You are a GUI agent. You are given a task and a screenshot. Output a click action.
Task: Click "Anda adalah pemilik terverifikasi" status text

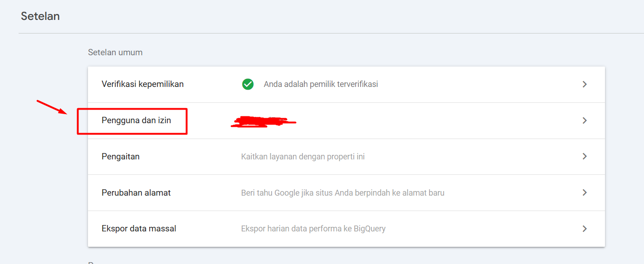click(x=321, y=84)
